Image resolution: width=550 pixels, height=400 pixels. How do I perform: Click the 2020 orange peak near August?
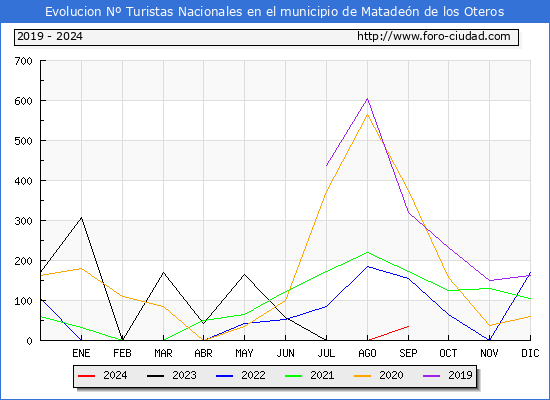point(367,114)
